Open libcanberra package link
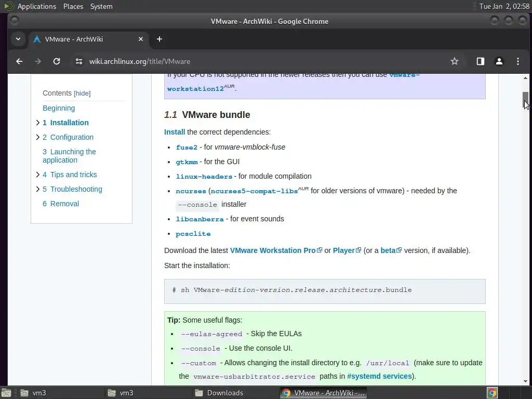532x399 pixels. pyautogui.click(x=200, y=219)
